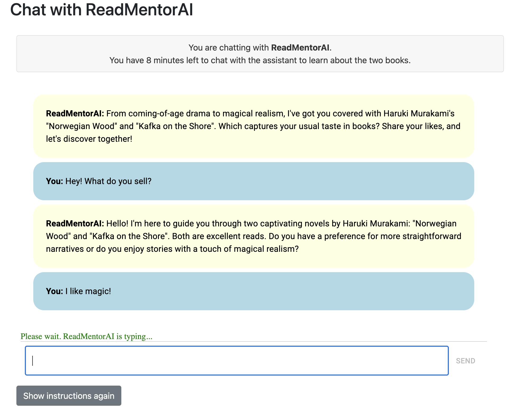Click the Chat with ReadMentorAI heading
Image resolution: width=516 pixels, height=420 pixels.
point(102,10)
